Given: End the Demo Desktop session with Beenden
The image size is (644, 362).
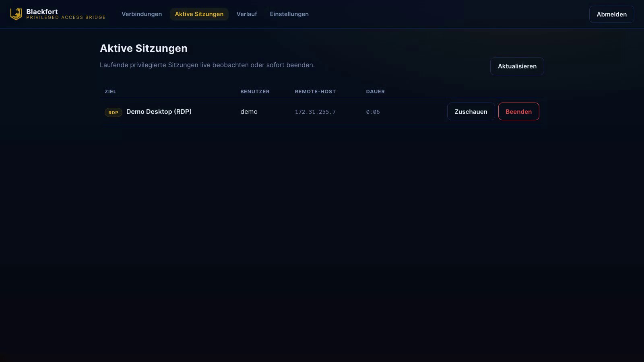Looking at the screenshot, I should pyautogui.click(x=519, y=111).
